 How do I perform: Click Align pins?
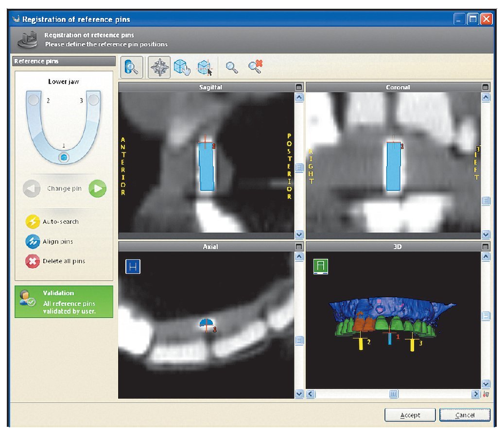tap(33, 242)
